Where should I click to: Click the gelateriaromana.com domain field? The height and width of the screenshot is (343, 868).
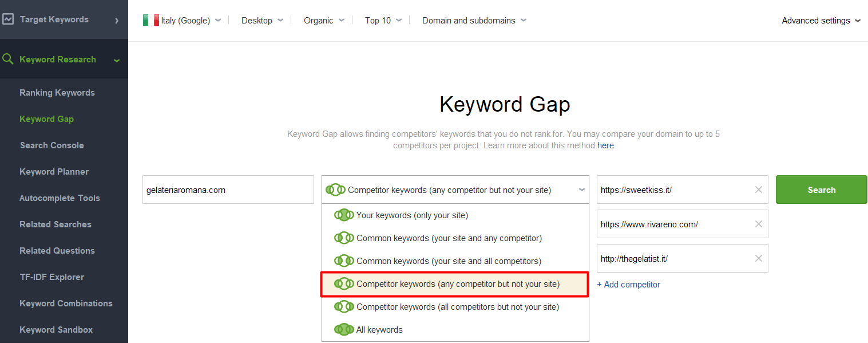coord(228,190)
